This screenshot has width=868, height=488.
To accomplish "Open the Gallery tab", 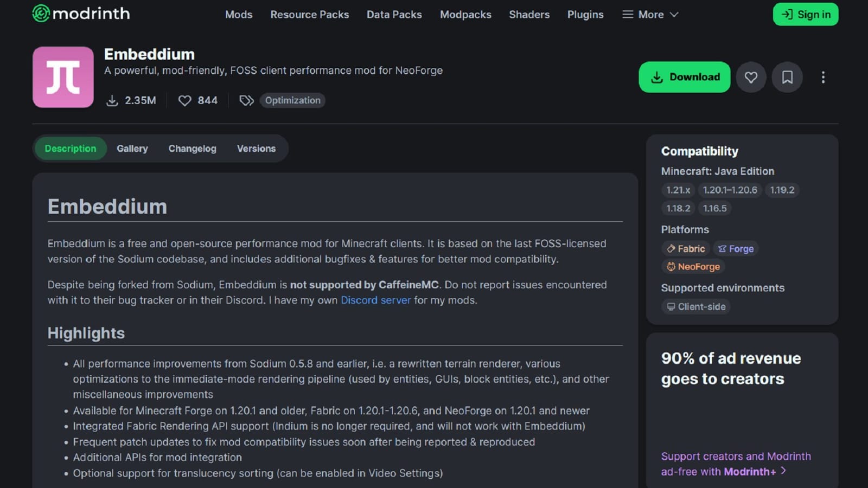I will [132, 148].
